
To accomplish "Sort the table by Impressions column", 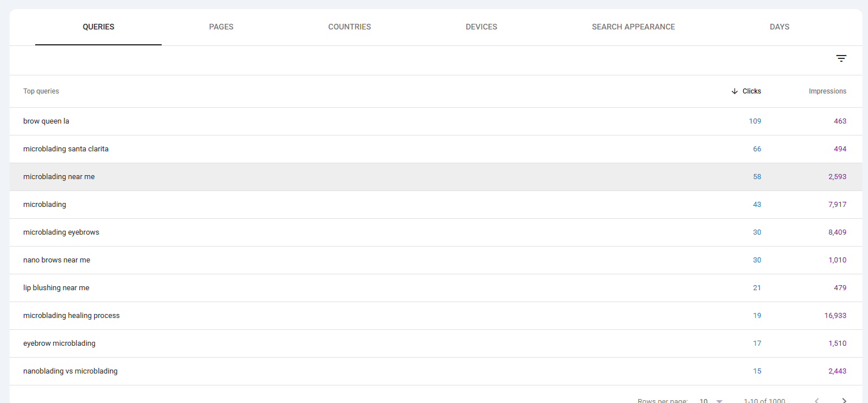I will click(828, 91).
